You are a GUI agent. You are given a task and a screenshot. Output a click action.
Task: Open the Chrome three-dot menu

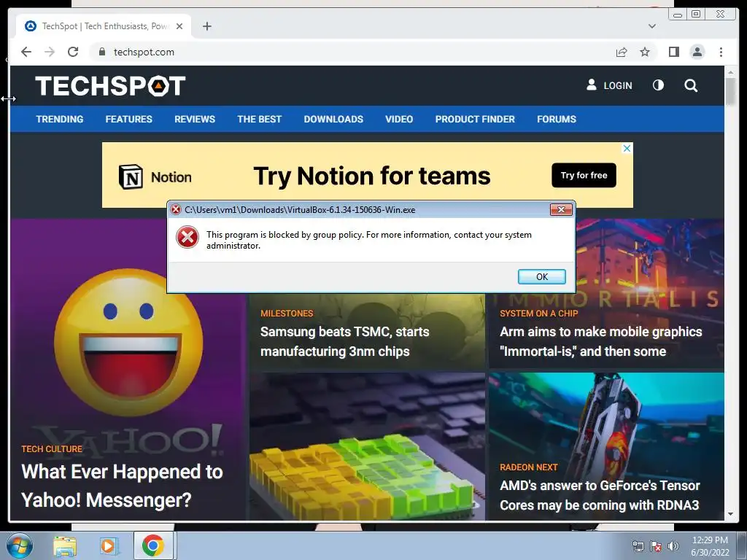(721, 52)
